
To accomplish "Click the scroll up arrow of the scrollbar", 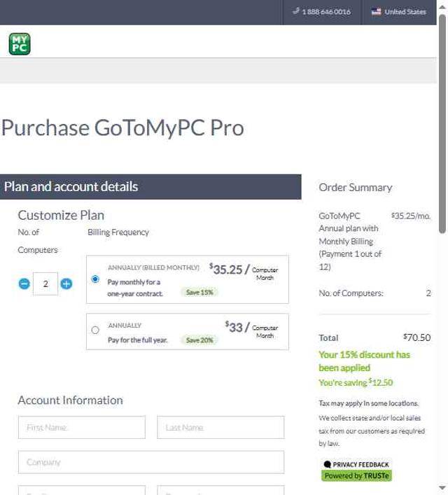I will (x=442, y=7).
